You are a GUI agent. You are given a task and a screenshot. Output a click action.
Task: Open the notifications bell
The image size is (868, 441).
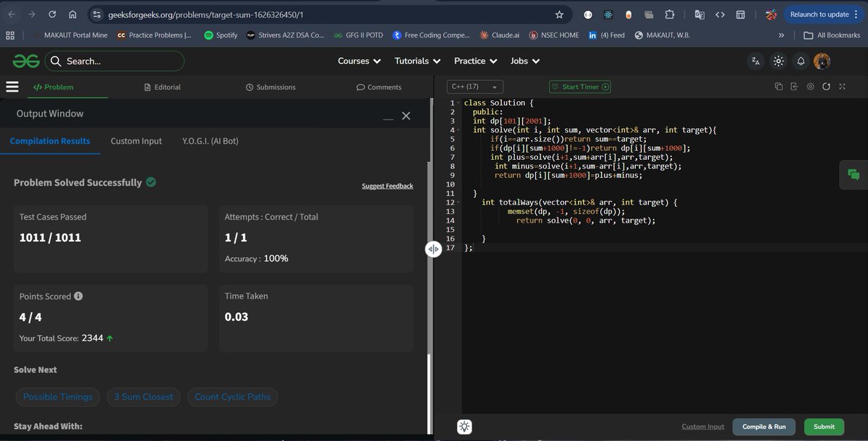click(x=801, y=61)
